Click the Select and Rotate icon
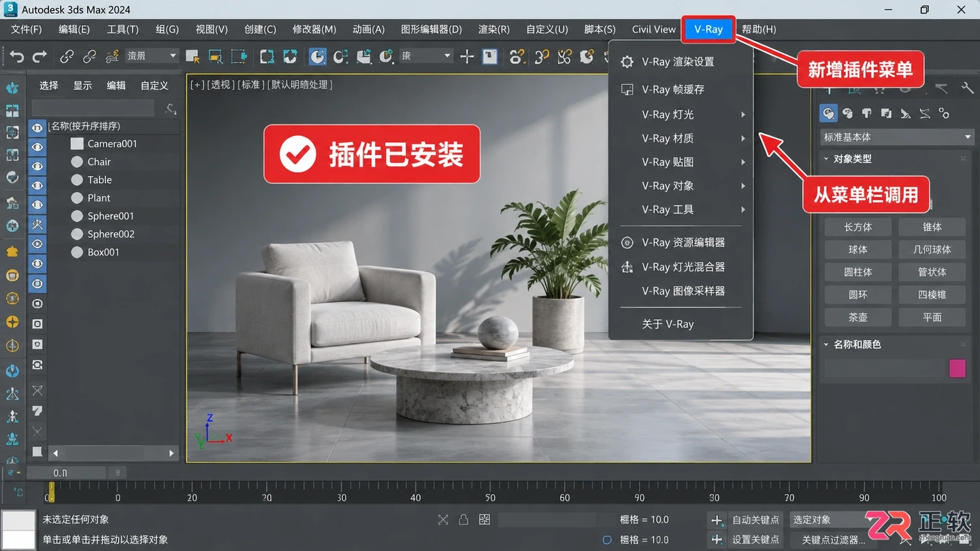 tap(340, 56)
